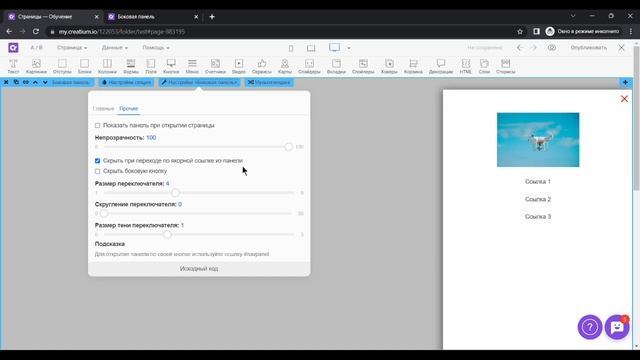Select the Слайдеры (Sliders) tool

(309, 66)
